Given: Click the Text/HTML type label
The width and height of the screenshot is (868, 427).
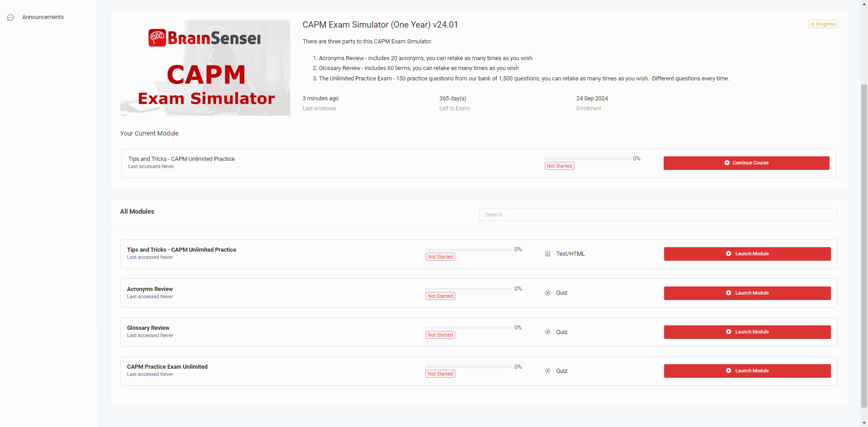Looking at the screenshot, I should pos(571,254).
